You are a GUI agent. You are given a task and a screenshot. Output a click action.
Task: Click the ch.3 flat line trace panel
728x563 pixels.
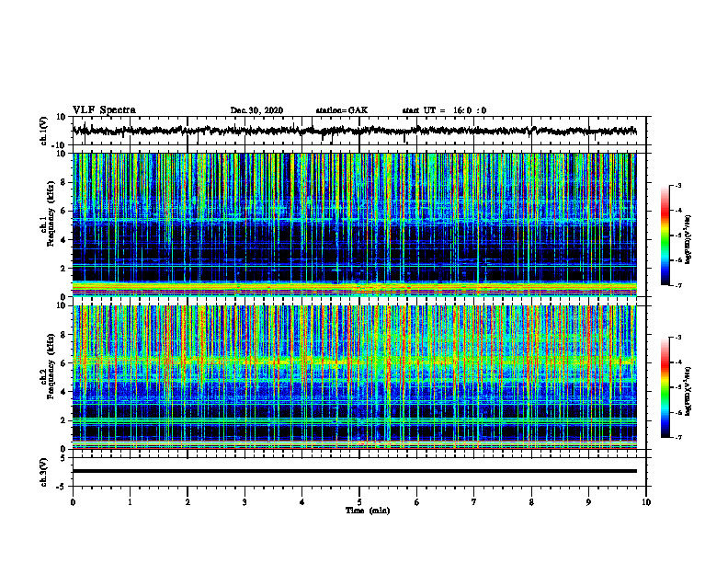(359, 472)
